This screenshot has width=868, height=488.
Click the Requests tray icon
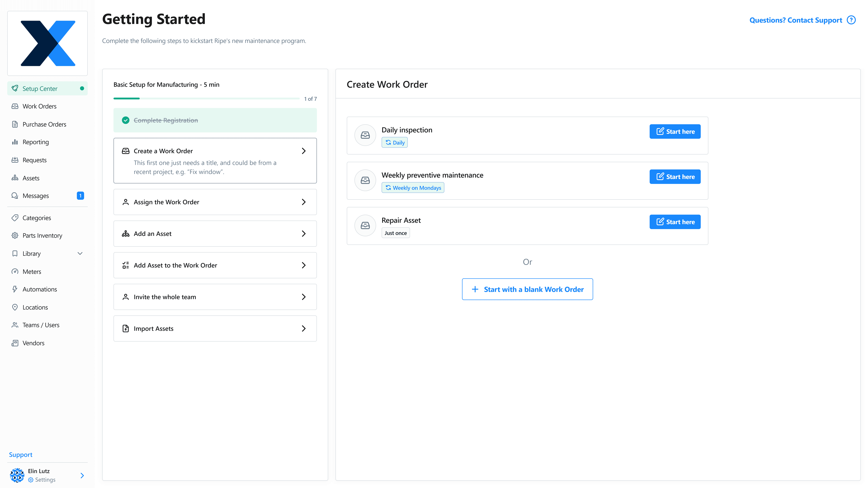pyautogui.click(x=15, y=160)
